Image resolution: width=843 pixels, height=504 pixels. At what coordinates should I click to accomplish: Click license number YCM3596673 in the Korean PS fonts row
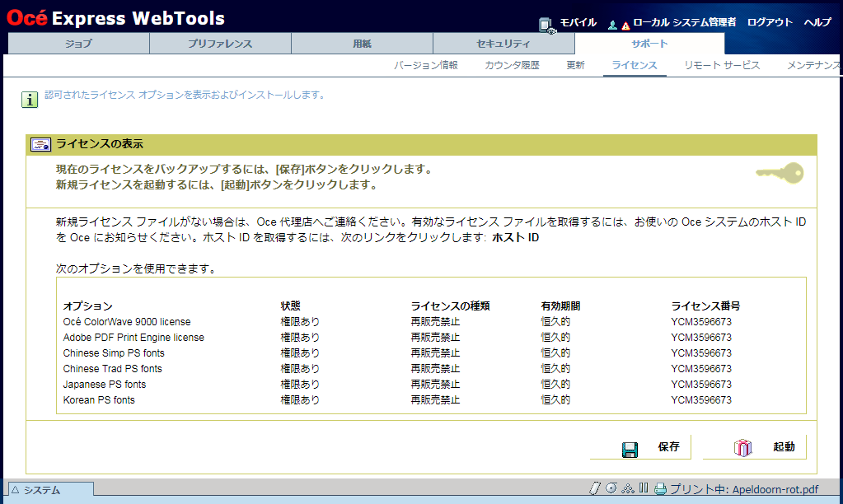701,399
